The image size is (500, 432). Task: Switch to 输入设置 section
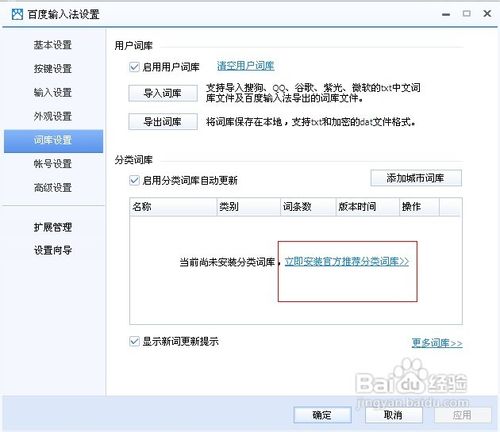(x=53, y=92)
